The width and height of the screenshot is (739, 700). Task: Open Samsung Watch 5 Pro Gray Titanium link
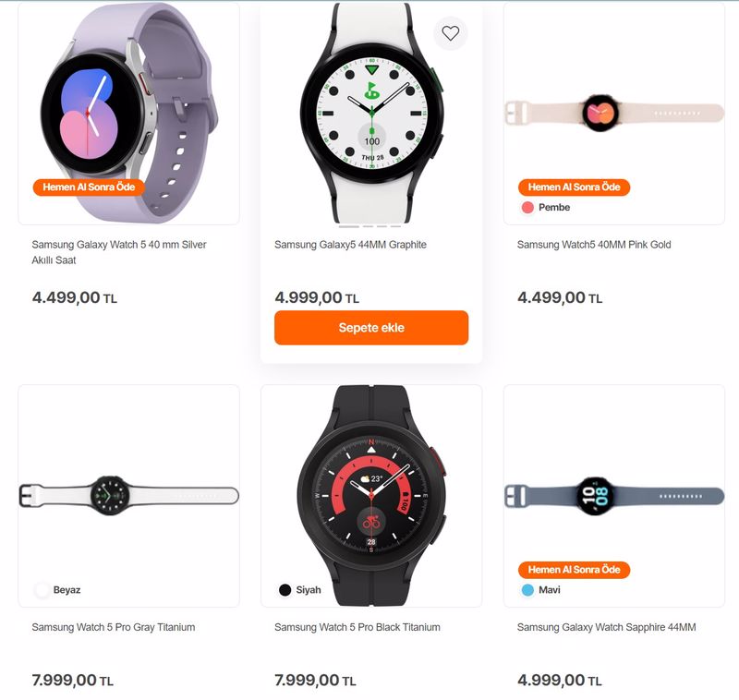click(113, 627)
